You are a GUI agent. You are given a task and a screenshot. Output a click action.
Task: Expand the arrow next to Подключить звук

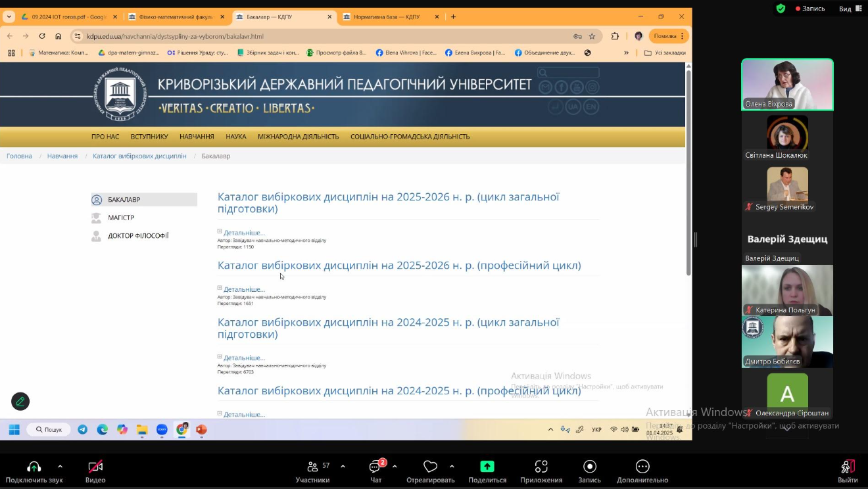(60, 467)
